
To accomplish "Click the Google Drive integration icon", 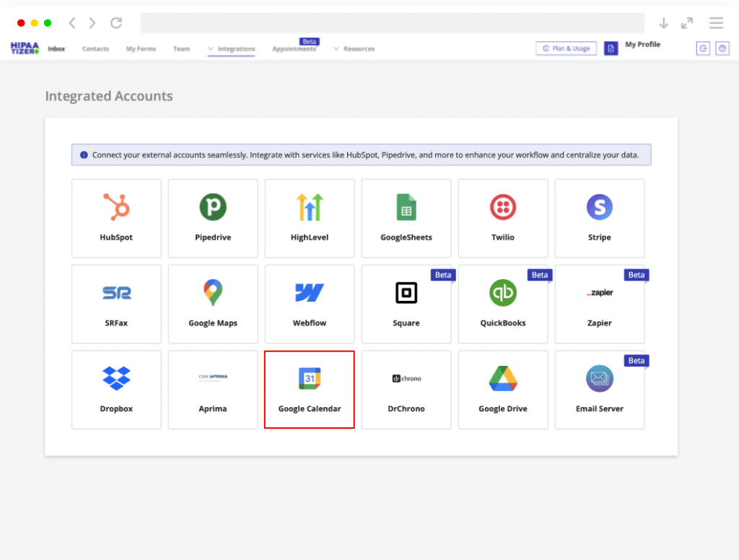I will pos(503,379).
